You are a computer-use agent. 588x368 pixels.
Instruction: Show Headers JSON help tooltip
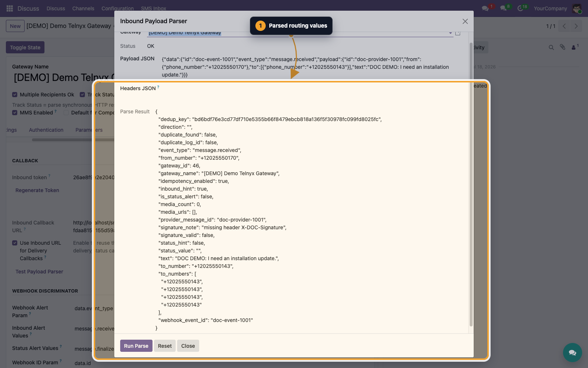click(x=158, y=87)
